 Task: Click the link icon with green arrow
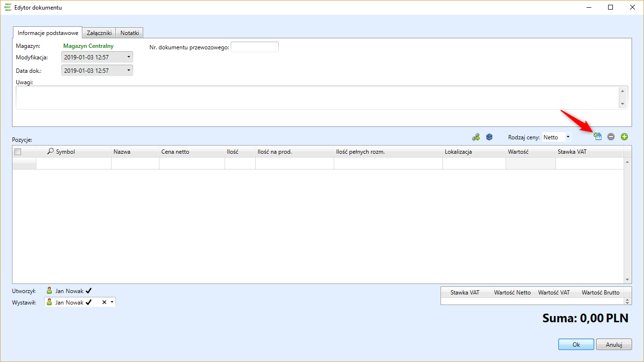(x=476, y=137)
